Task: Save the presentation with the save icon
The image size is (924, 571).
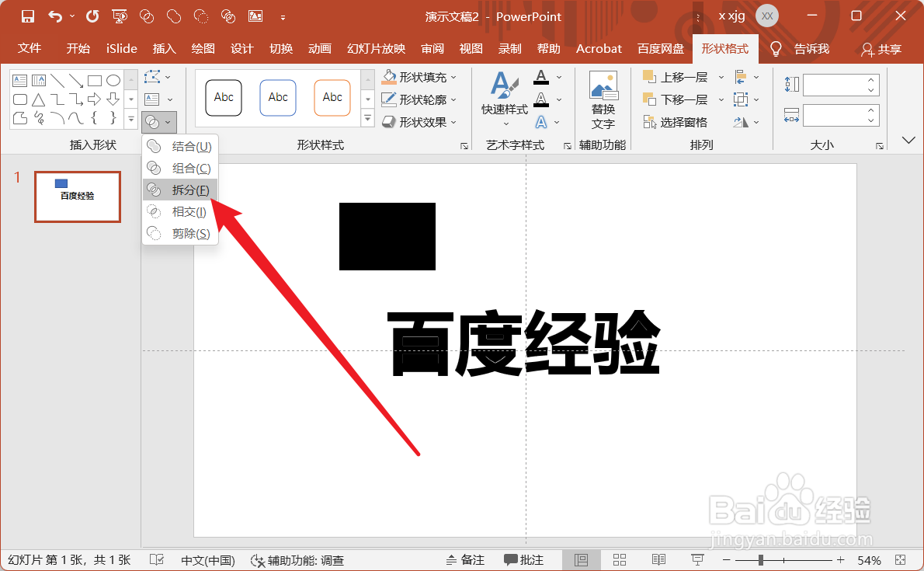Action: (27, 16)
